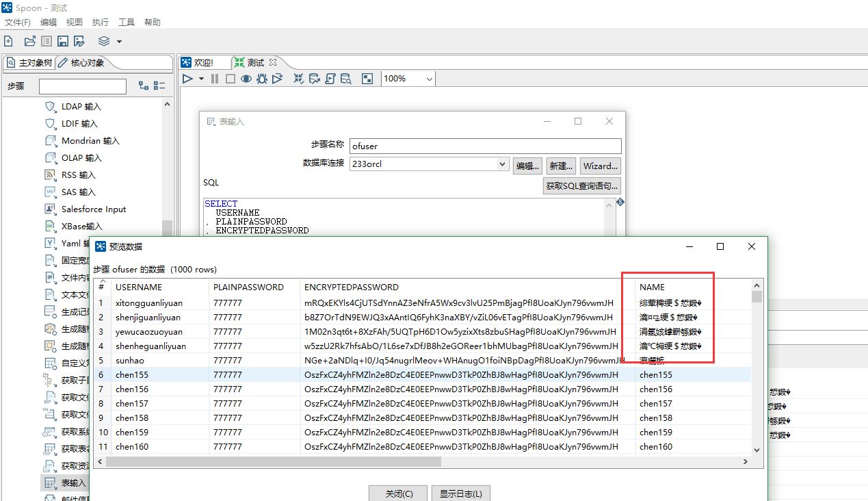This screenshot has width=868, height=501.
Task: Select the Mondrian 输入 step
Action: pyautogui.click(x=90, y=141)
